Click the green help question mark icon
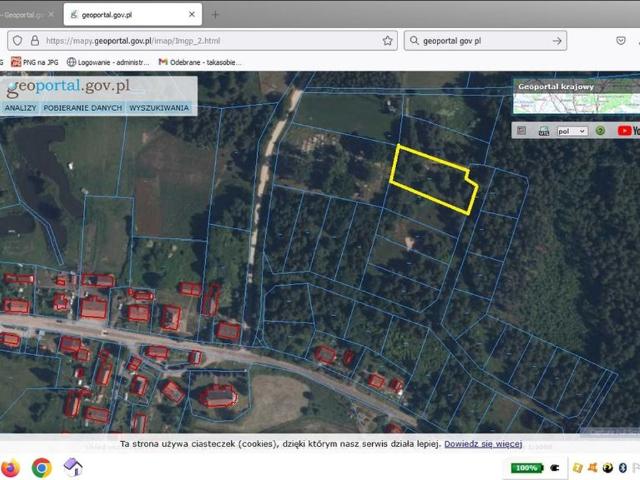640x480 pixels. point(600,130)
